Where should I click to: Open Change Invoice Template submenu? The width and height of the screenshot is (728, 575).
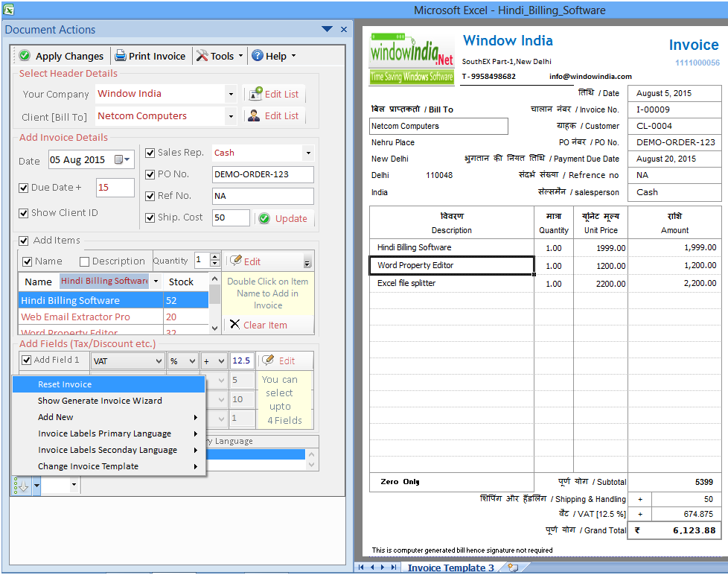pyautogui.click(x=109, y=466)
